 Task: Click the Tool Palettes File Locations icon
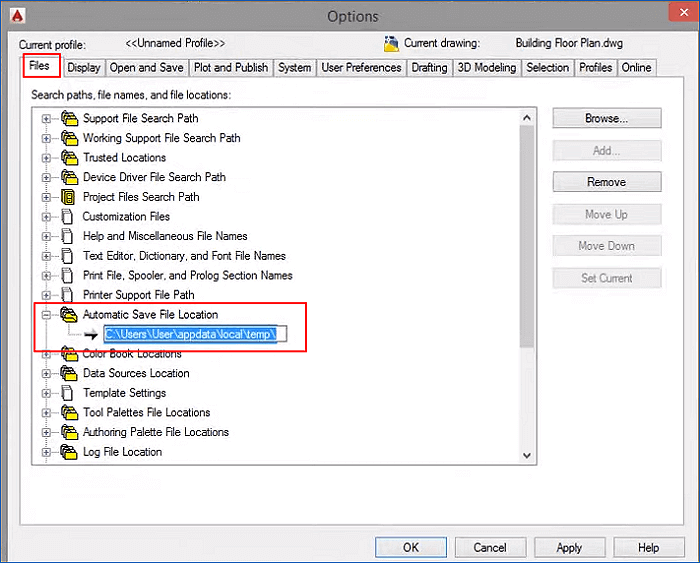(68, 412)
